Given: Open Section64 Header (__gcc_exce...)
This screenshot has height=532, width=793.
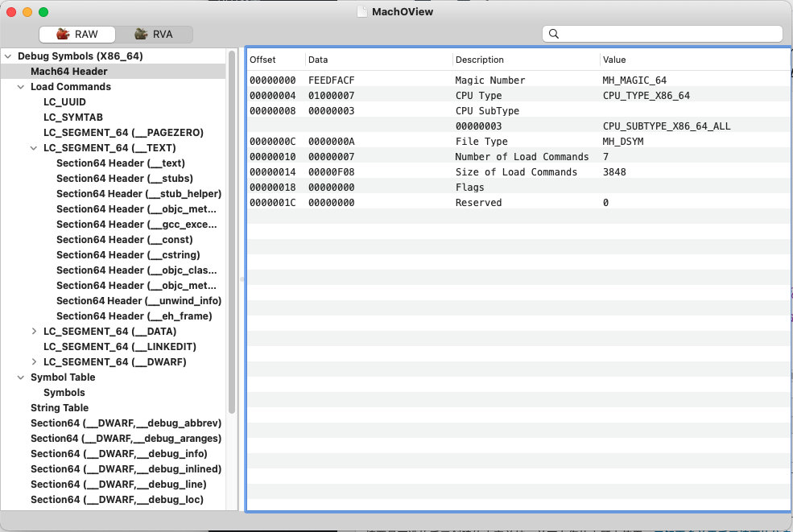Looking at the screenshot, I should coord(137,225).
